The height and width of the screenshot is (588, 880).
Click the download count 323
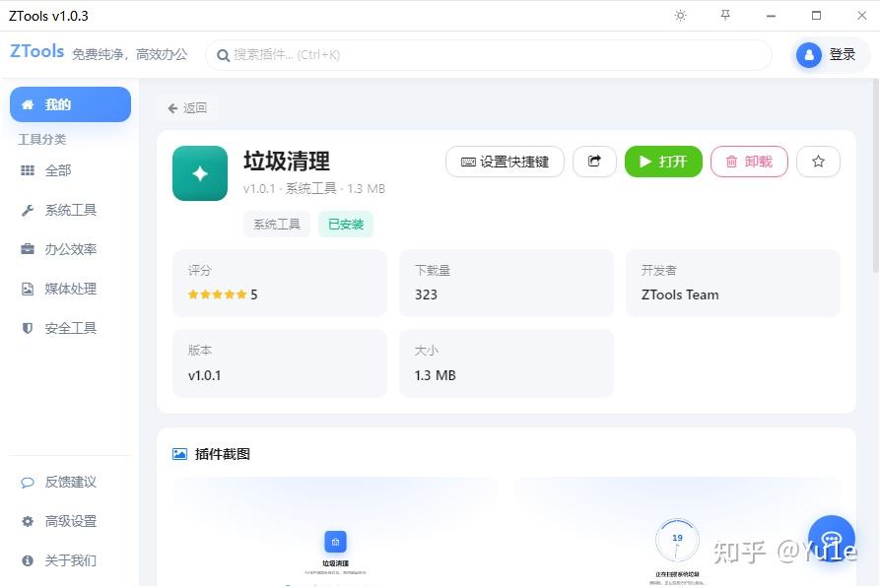pyautogui.click(x=426, y=294)
